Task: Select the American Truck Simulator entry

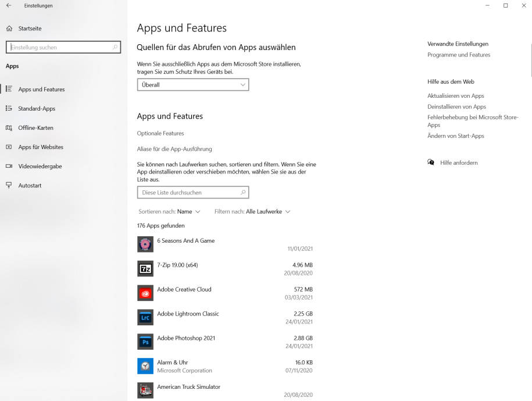Action: [x=225, y=391]
